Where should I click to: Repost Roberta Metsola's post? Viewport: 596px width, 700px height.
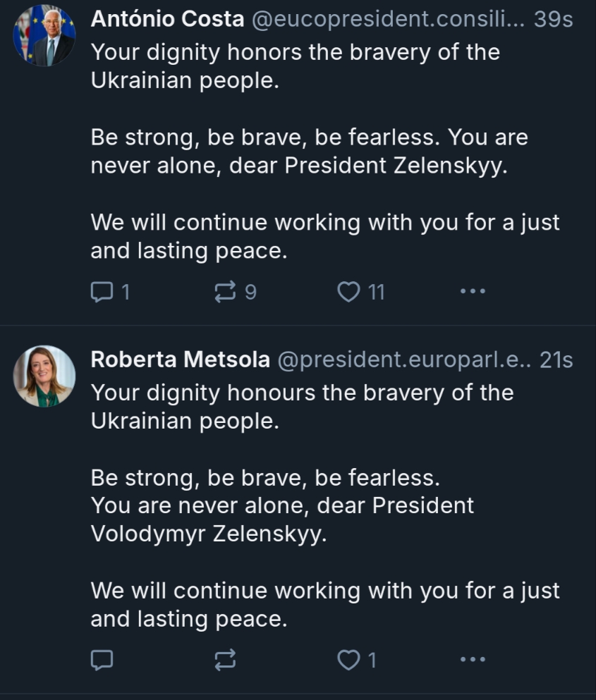(225, 660)
